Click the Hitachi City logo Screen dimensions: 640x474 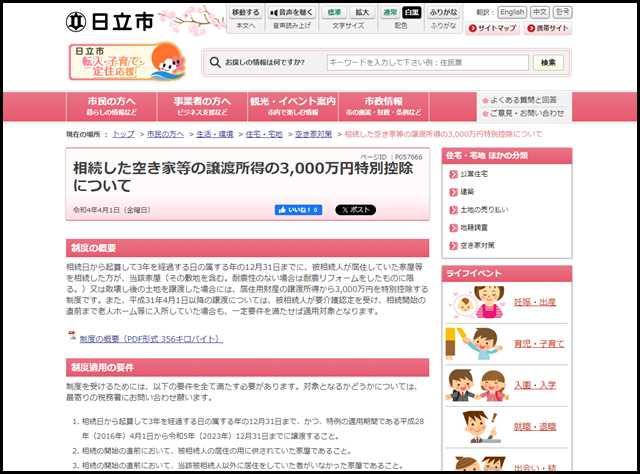tap(110, 22)
